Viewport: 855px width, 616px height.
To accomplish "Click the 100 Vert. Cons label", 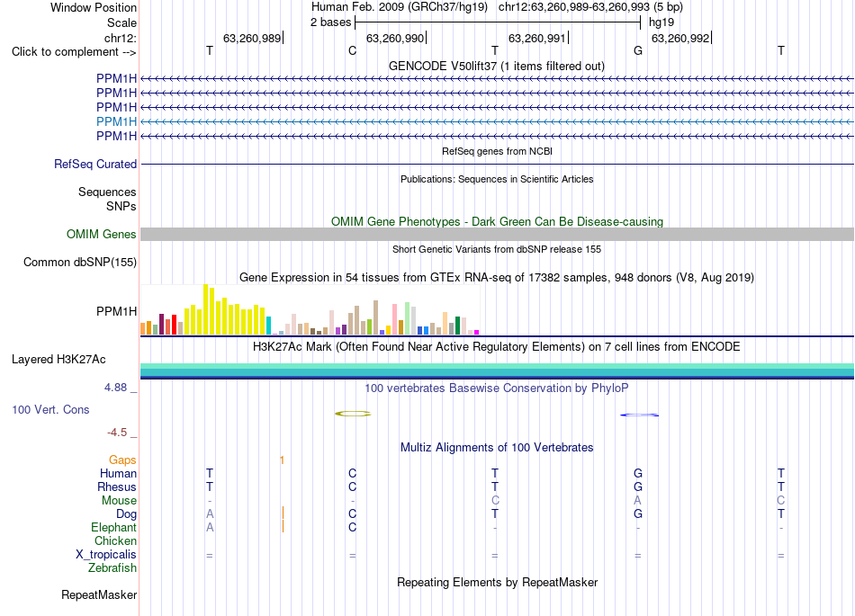I will click(50, 409).
